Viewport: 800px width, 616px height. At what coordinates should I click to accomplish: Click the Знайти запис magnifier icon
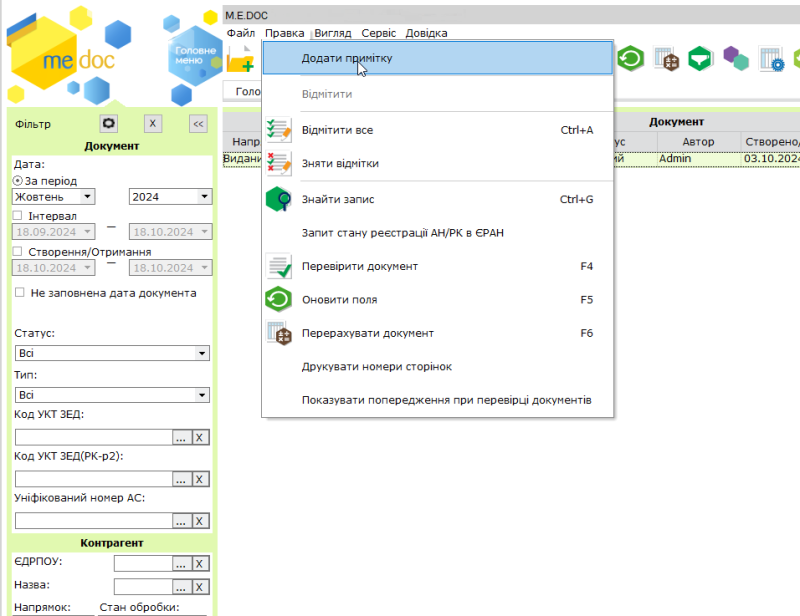pyautogui.click(x=279, y=199)
